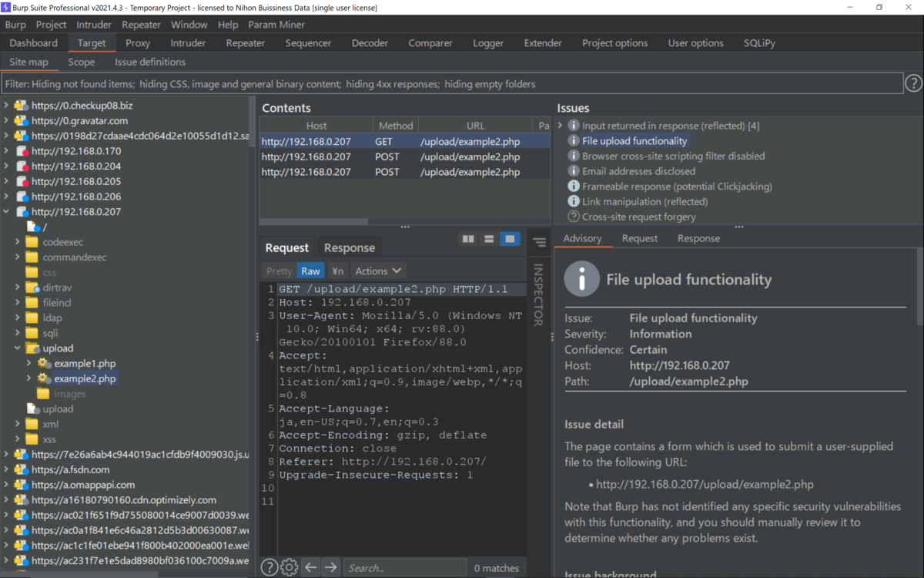Screen dimensions: 924x578
Task: Go to previous search match arrow
Action: tap(310, 567)
